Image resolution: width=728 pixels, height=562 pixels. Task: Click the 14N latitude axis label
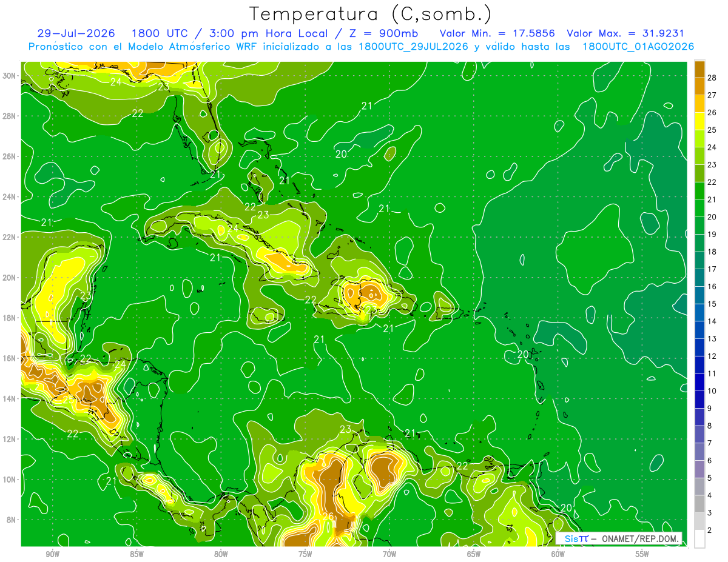[9, 399]
